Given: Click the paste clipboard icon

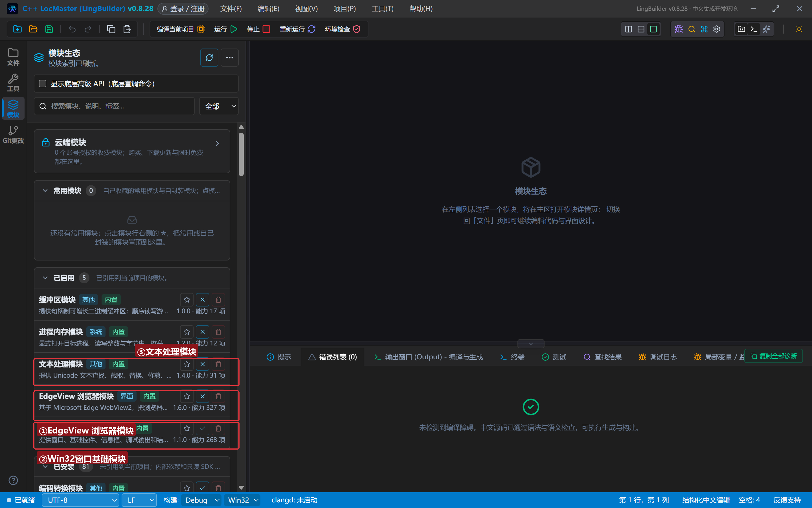Looking at the screenshot, I should [127, 29].
